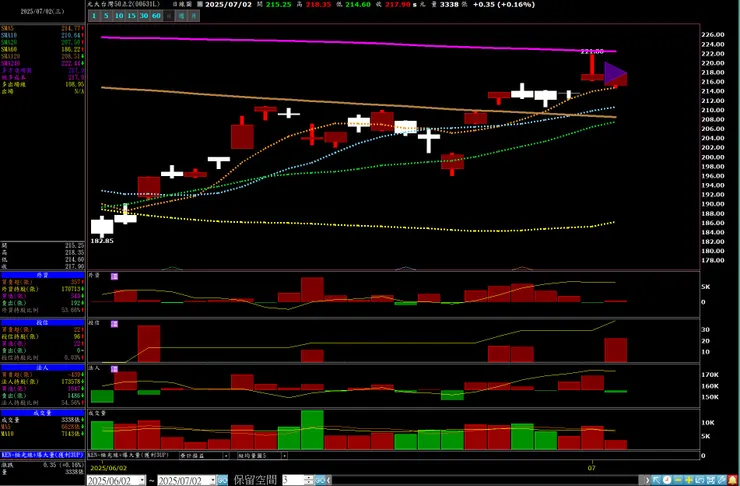Viewport: 740px width, 486px height.
Task: Open settings icon on the 投信 sub-chart
Action: tap(114, 324)
